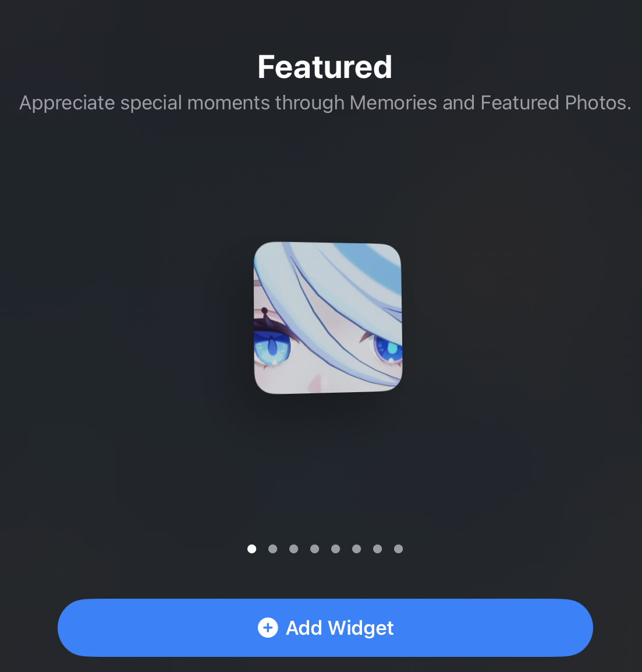Switch to the fifth page dot
The image size is (642, 672).
coord(336,549)
